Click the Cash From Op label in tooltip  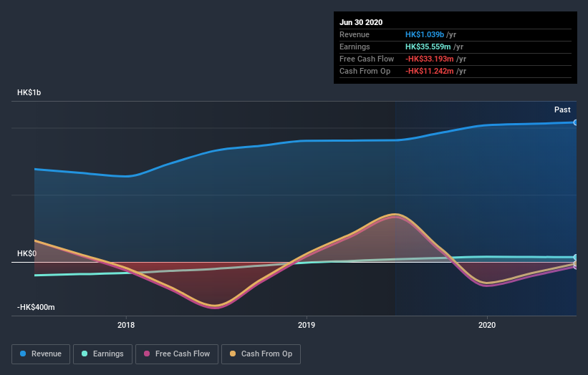(x=365, y=71)
